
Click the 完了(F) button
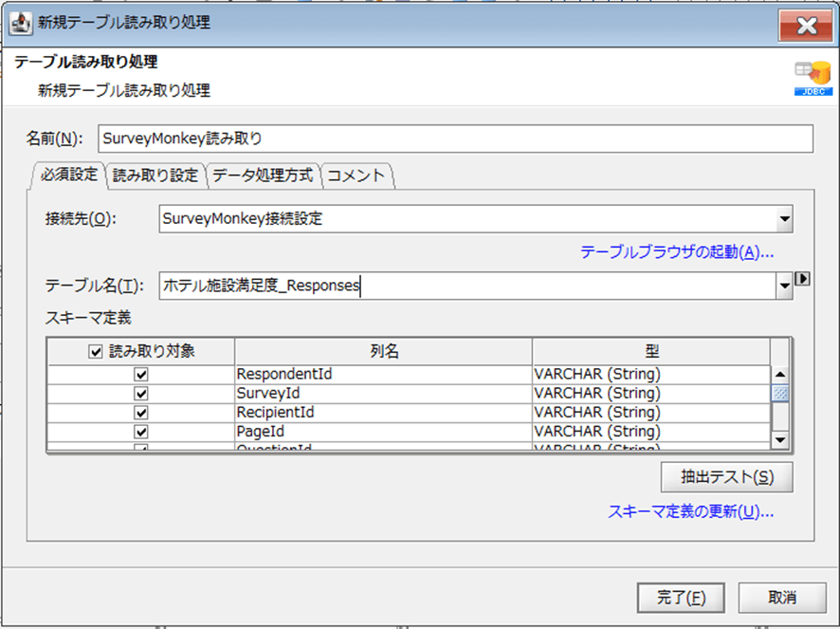pos(681,598)
